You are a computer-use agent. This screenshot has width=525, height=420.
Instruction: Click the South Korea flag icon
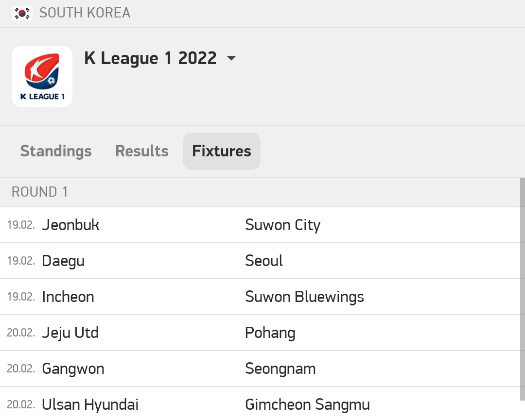[22, 14]
